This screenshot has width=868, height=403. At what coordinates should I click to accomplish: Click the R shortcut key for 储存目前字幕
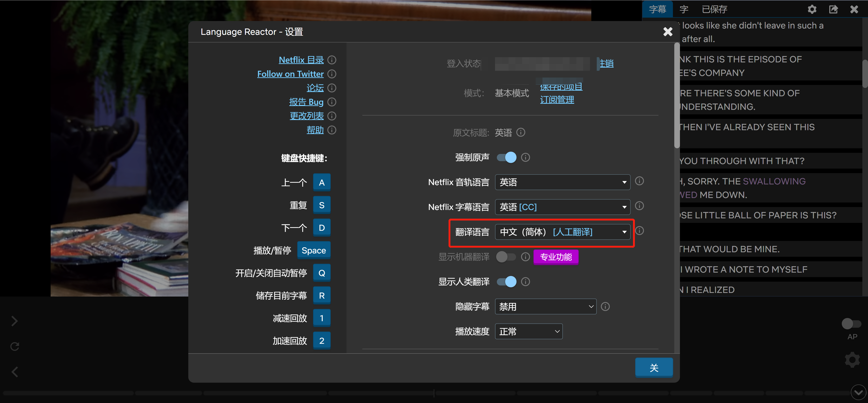[x=322, y=295]
